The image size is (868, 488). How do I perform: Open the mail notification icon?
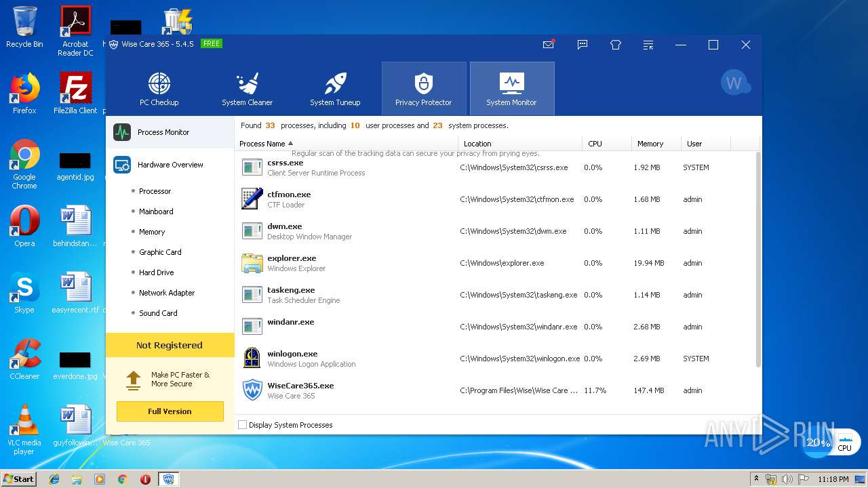(549, 45)
